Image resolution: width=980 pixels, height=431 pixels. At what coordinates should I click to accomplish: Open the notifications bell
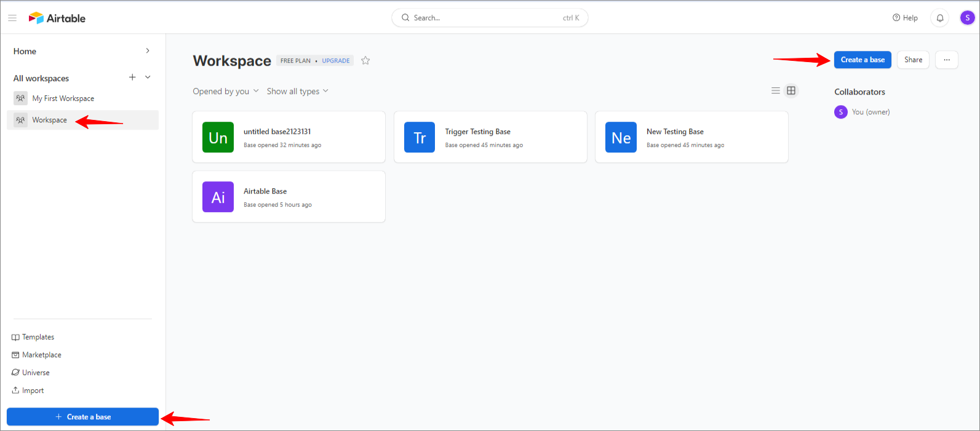pyautogui.click(x=940, y=18)
